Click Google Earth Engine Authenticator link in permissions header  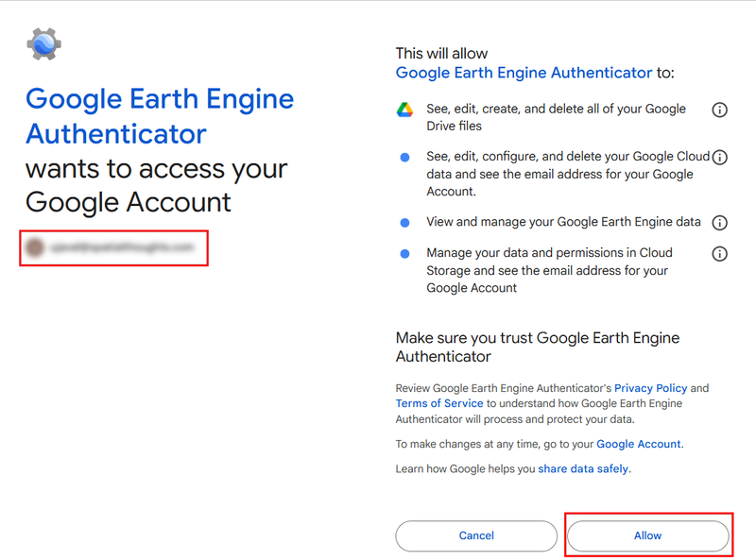524,73
